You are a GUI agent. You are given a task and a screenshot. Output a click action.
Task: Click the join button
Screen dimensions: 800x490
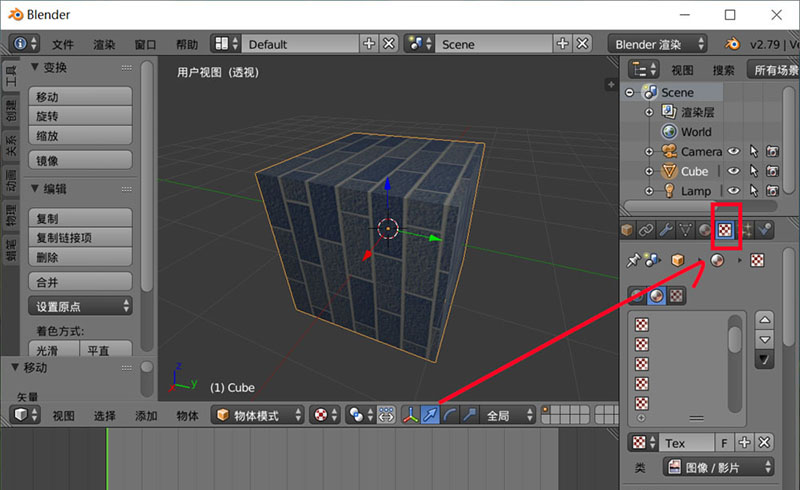[80, 282]
